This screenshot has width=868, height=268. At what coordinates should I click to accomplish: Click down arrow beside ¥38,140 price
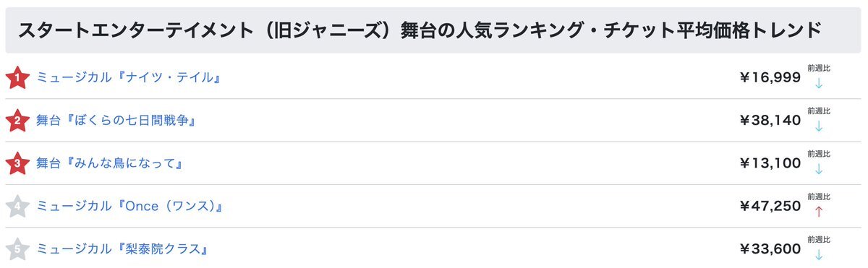click(819, 126)
